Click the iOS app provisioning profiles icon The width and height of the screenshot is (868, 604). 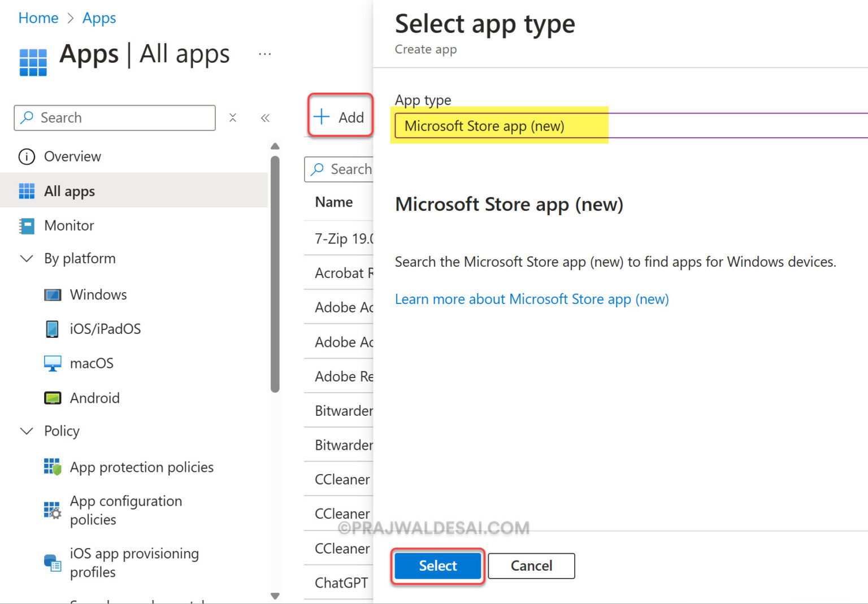click(x=53, y=563)
